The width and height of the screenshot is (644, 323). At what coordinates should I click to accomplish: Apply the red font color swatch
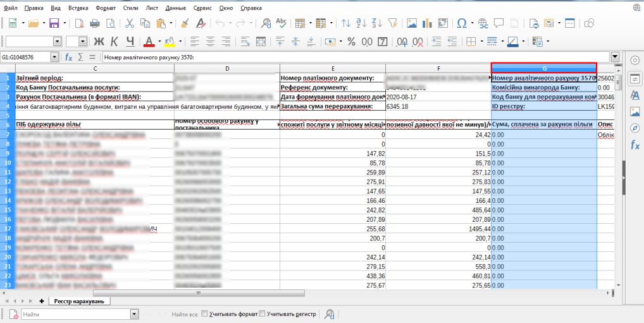pyautogui.click(x=148, y=42)
